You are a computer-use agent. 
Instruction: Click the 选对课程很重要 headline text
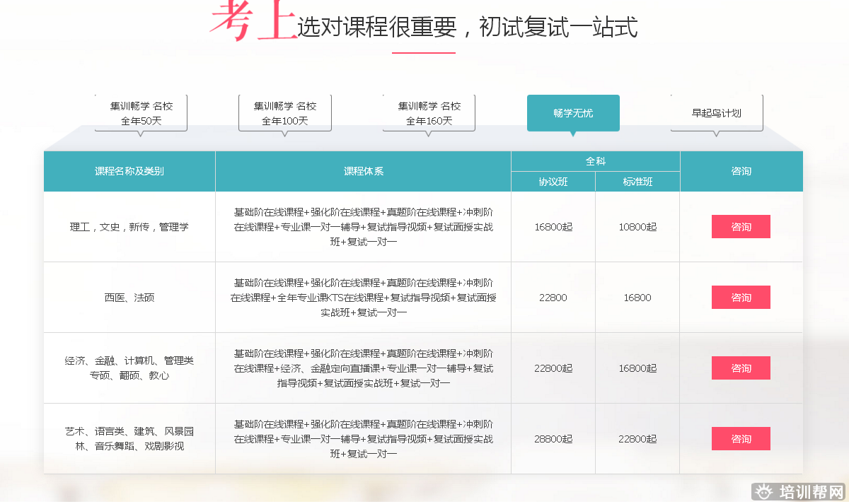pyautogui.click(x=467, y=27)
